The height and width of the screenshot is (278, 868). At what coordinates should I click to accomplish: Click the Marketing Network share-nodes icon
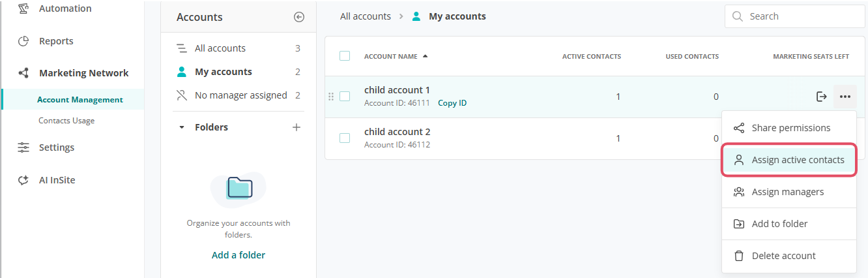(23, 73)
